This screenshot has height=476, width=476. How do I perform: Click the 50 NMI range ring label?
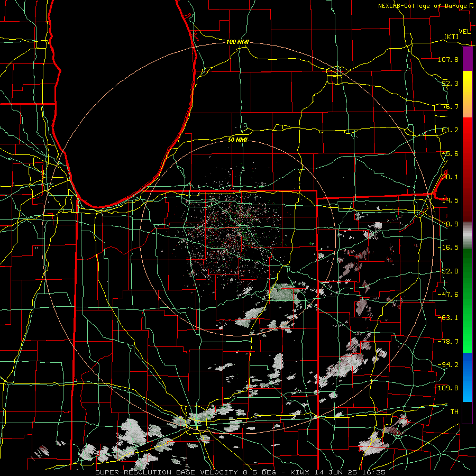(x=237, y=140)
